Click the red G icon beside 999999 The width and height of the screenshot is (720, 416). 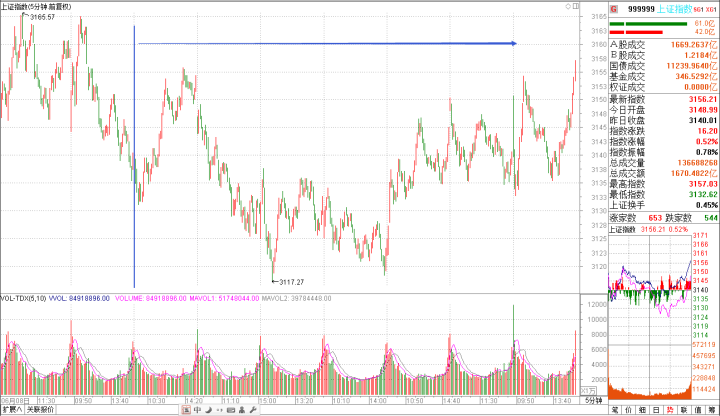(612, 6)
